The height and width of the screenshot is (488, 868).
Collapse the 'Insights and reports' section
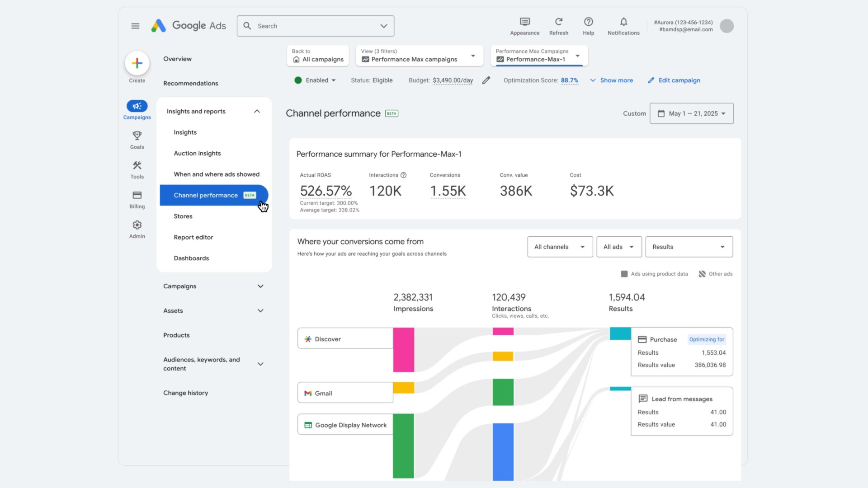(x=256, y=111)
